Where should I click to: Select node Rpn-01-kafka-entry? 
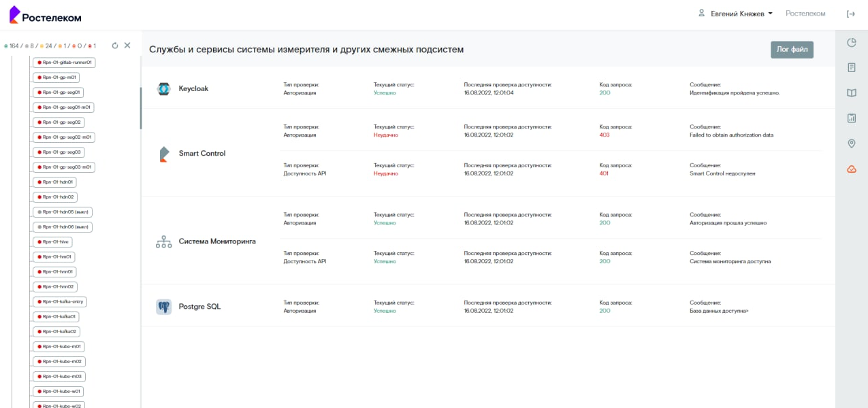tap(60, 302)
